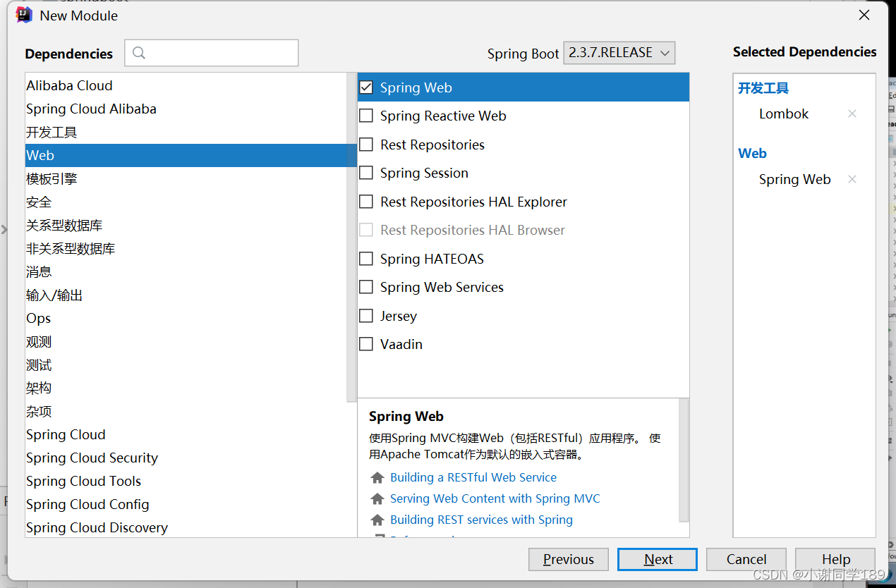Image resolution: width=896 pixels, height=588 pixels.
Task: Click the Spring Web entry in Selected Dependencies
Action: pos(795,179)
